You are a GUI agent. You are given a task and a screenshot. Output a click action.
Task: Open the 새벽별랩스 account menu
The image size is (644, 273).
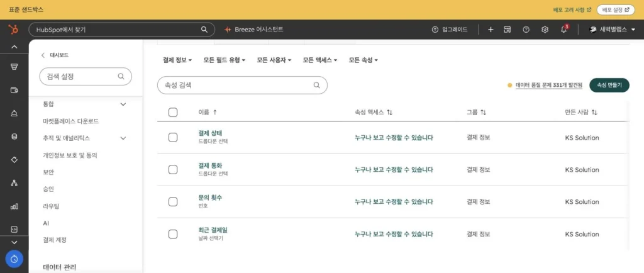click(x=612, y=30)
